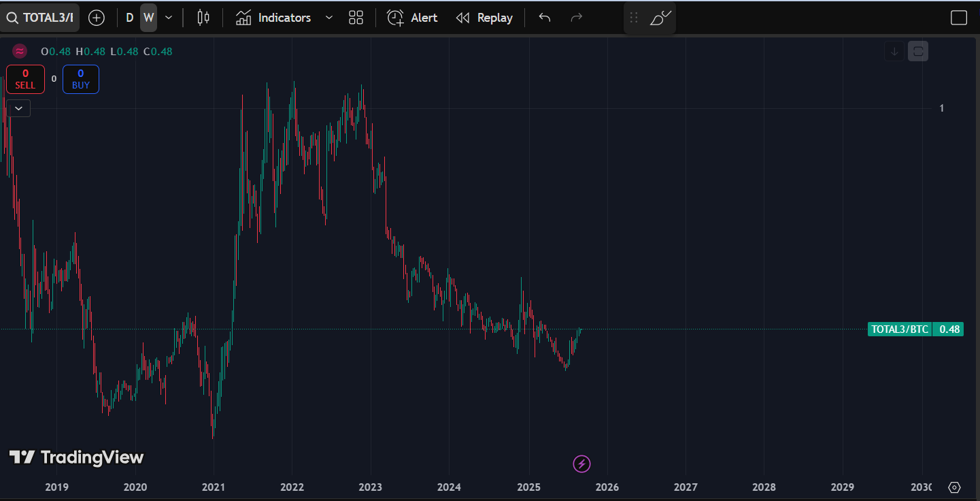Click the open value O0.48
Screen dimensions: 980x501
pos(56,51)
